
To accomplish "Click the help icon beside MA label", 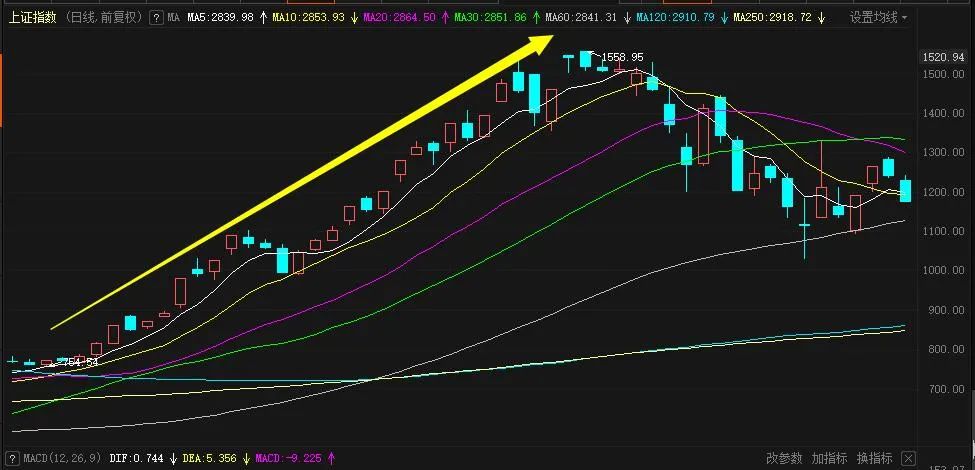I will (x=157, y=17).
